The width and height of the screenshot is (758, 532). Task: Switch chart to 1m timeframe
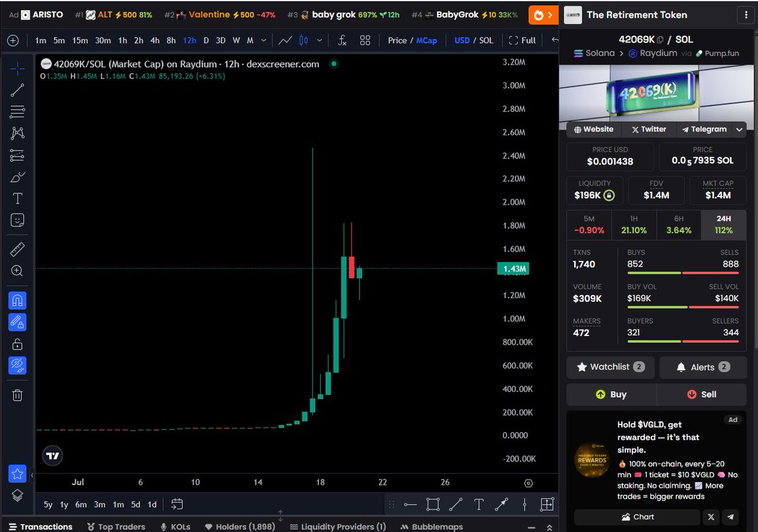pyautogui.click(x=40, y=40)
